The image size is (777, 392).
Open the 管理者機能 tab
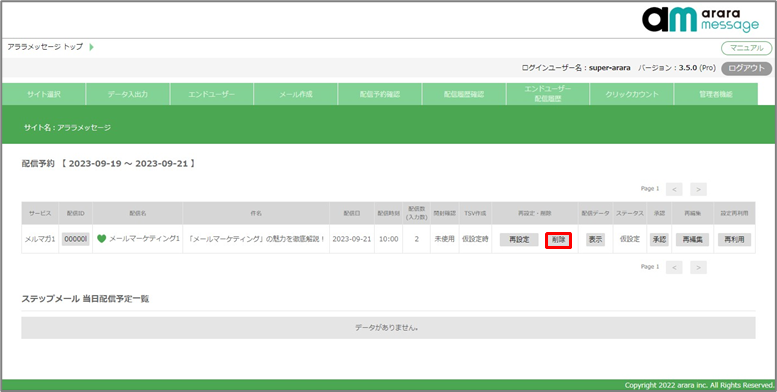click(716, 94)
